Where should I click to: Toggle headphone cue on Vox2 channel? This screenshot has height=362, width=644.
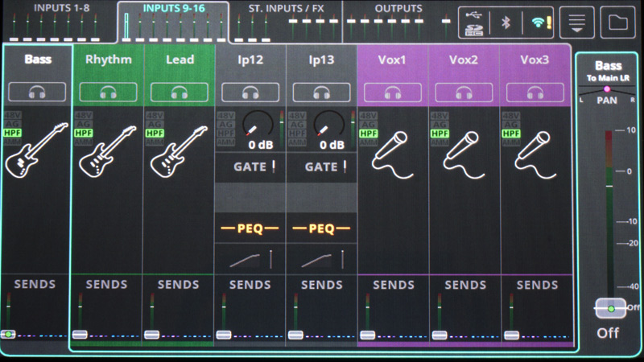coord(464,92)
